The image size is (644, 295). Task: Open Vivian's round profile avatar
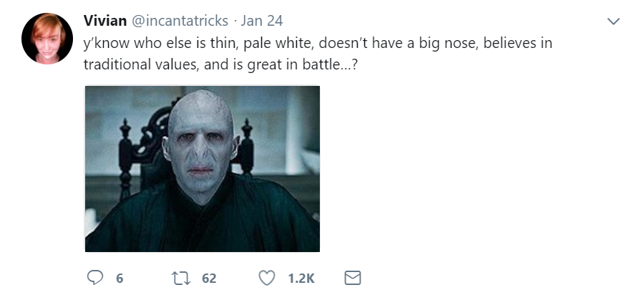(x=47, y=39)
